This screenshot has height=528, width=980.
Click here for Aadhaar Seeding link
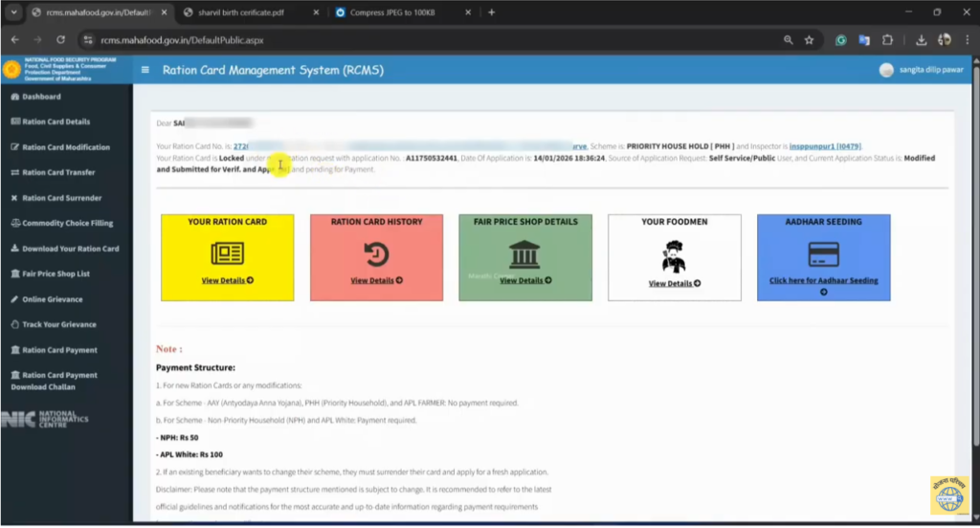[x=823, y=281]
